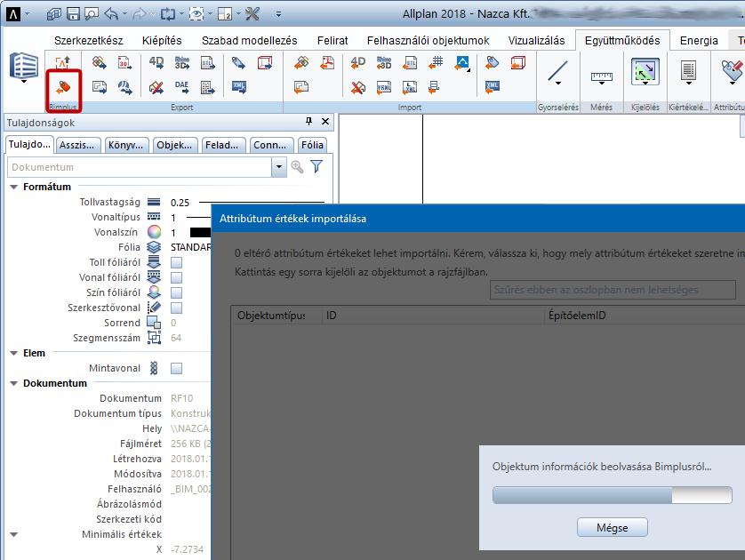The width and height of the screenshot is (745, 560).
Task: Click the Mégse button to cancel loading
Action: pos(612,527)
